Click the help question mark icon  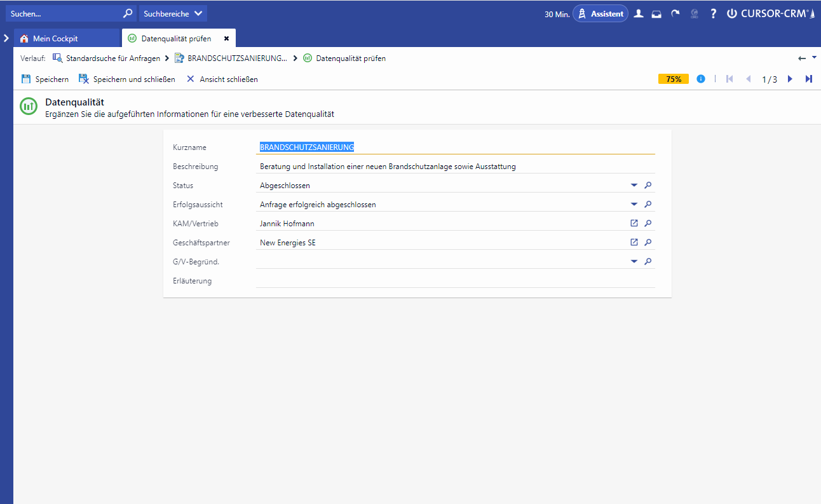point(713,13)
